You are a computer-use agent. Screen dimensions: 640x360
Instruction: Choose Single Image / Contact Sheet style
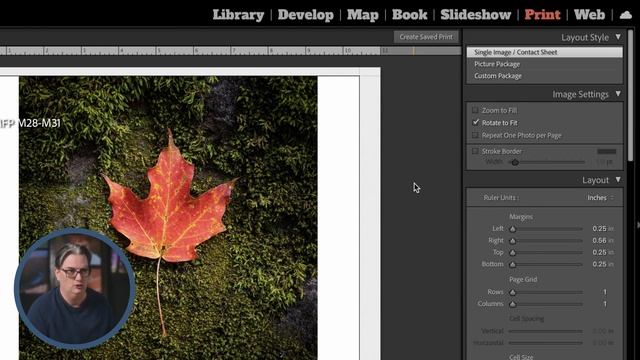544,52
